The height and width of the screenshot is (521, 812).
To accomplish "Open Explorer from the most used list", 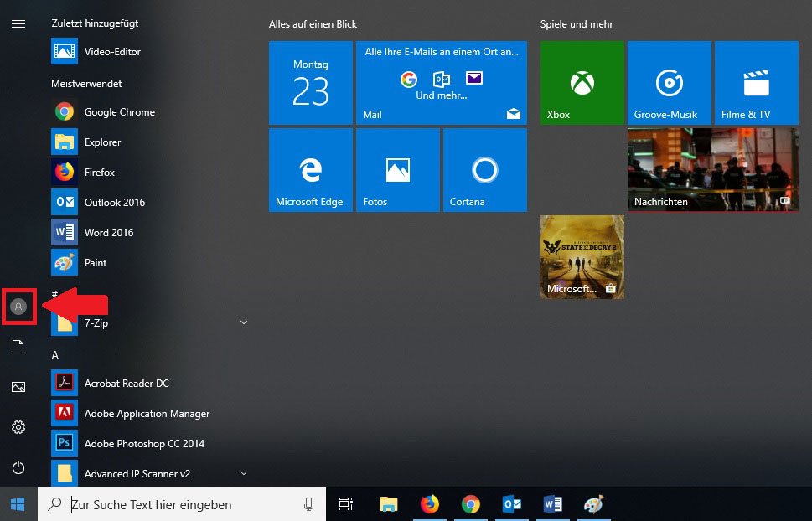I will (x=150, y=142).
